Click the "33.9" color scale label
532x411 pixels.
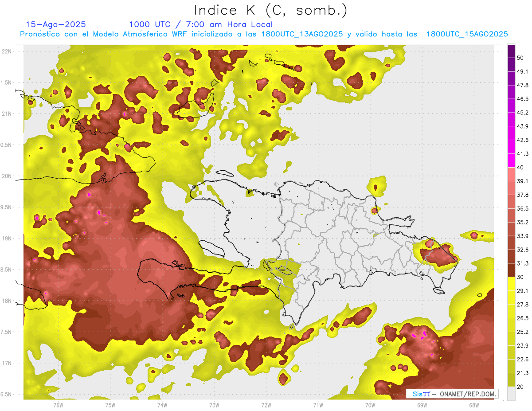click(x=523, y=236)
